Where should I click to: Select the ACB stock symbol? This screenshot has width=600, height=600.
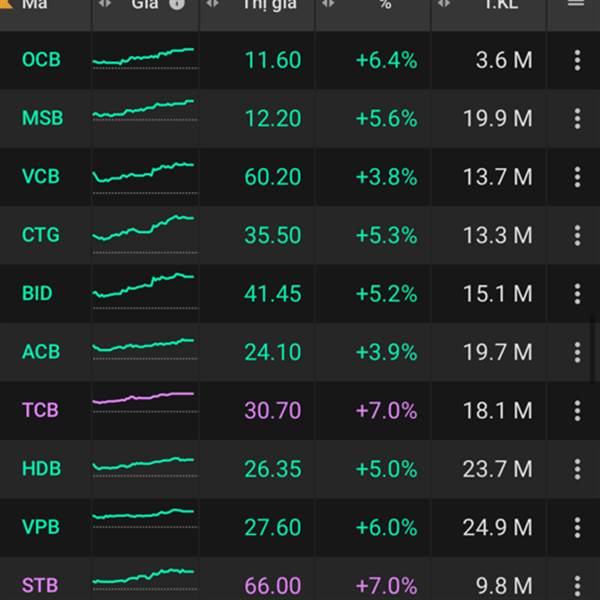pyautogui.click(x=41, y=352)
